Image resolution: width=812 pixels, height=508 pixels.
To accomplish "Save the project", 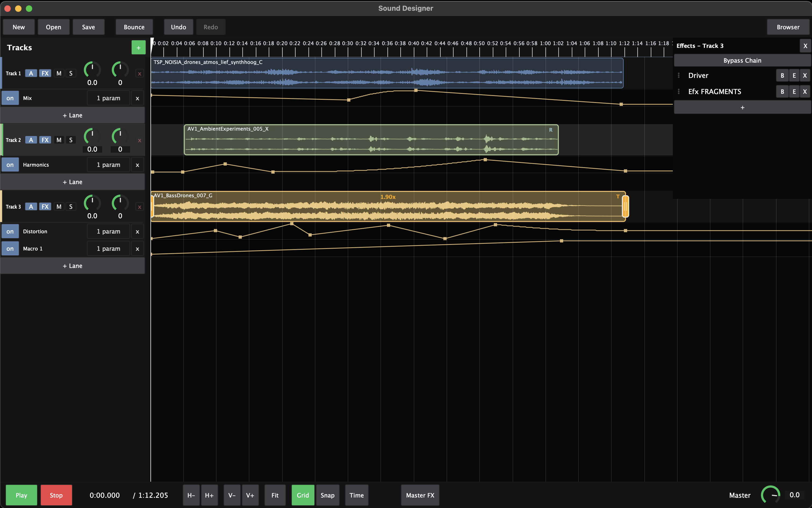I will 88,27.
